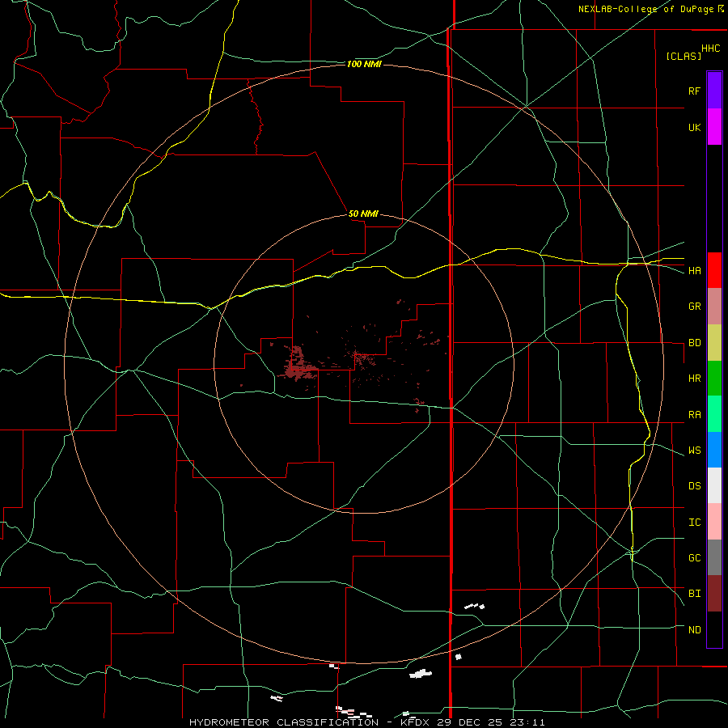This screenshot has width=728, height=728.
Task: Click the DS white legend swatch
Action: click(x=714, y=485)
